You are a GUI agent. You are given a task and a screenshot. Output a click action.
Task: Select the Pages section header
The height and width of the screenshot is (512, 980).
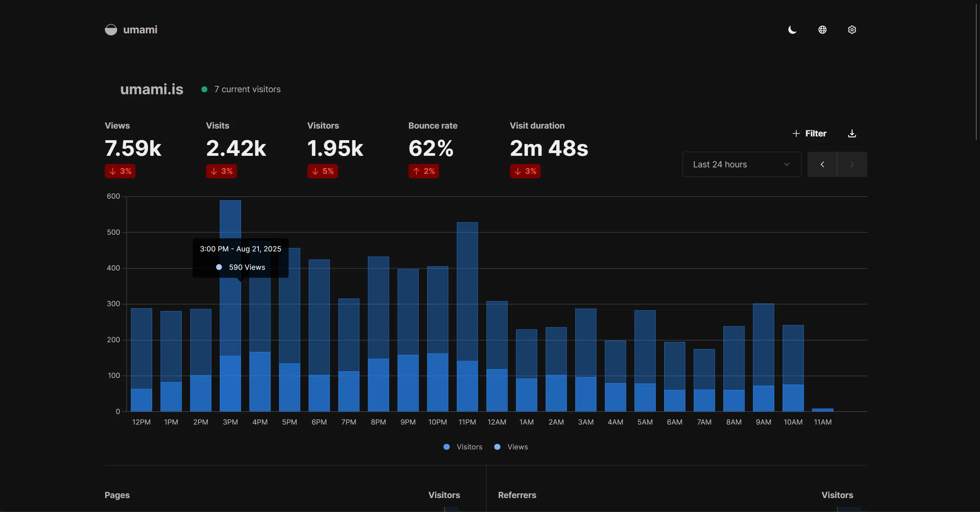tap(117, 495)
